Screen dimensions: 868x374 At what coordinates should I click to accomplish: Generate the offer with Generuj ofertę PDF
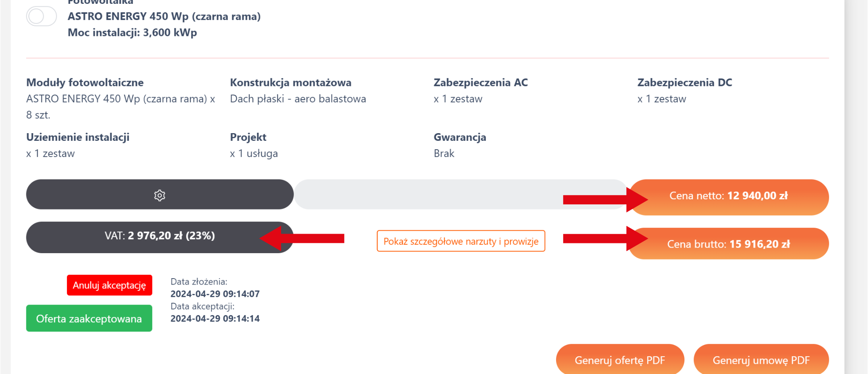(620, 360)
